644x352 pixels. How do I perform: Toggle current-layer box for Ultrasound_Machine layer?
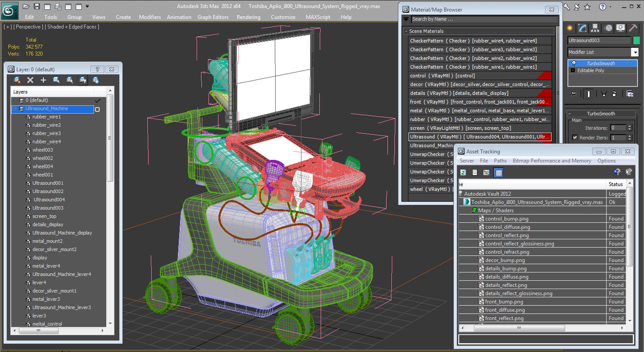97,109
